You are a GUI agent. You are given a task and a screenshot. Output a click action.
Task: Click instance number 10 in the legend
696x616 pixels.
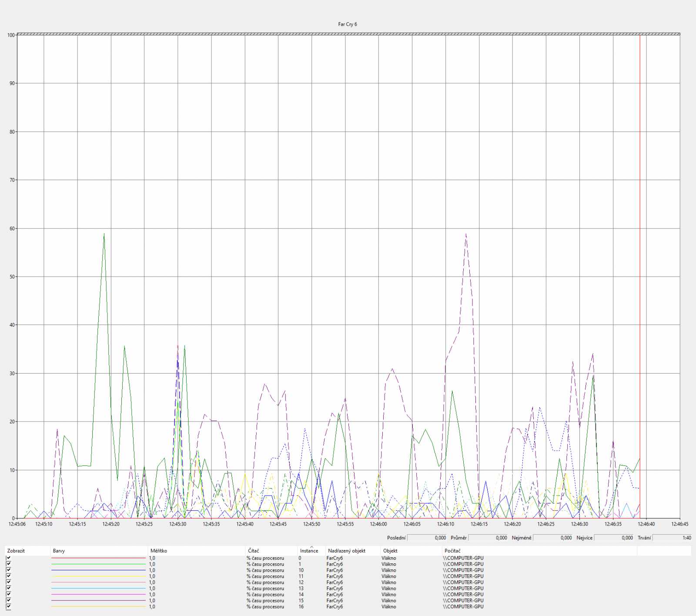click(301, 570)
